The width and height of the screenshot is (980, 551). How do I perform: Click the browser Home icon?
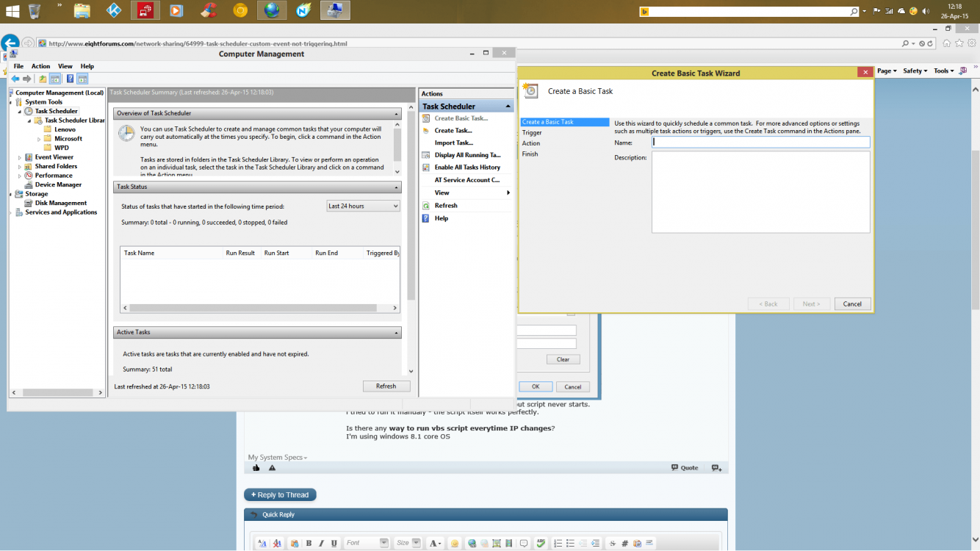(947, 43)
